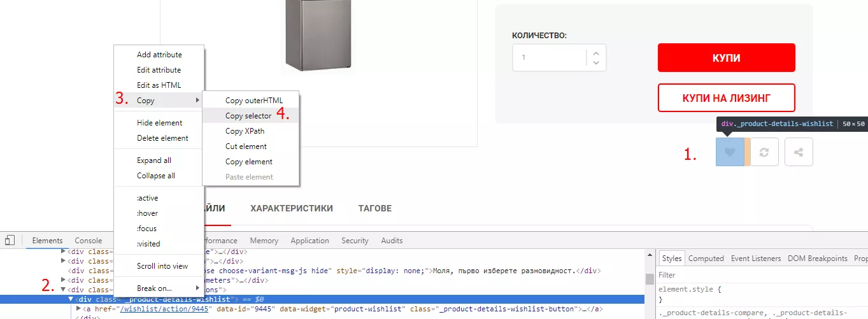This screenshot has height=319, width=868.
Task: Choose Collapse all from context menu
Action: coord(159,176)
